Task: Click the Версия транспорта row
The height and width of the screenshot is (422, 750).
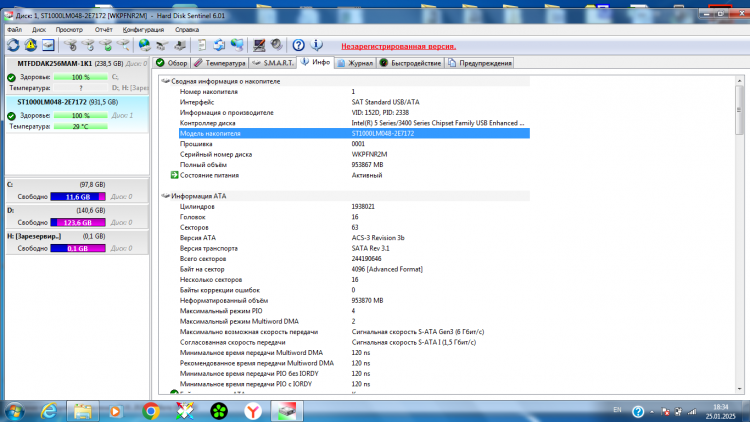Action: pos(354,248)
